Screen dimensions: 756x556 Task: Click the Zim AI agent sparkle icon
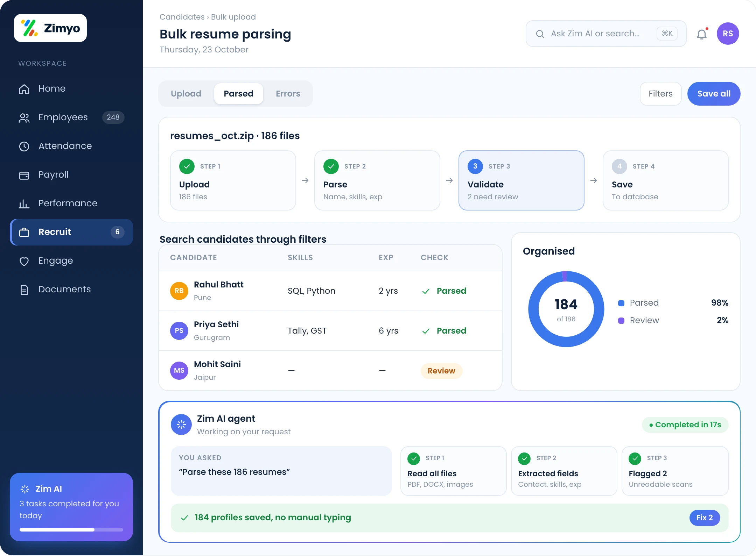pos(181,425)
